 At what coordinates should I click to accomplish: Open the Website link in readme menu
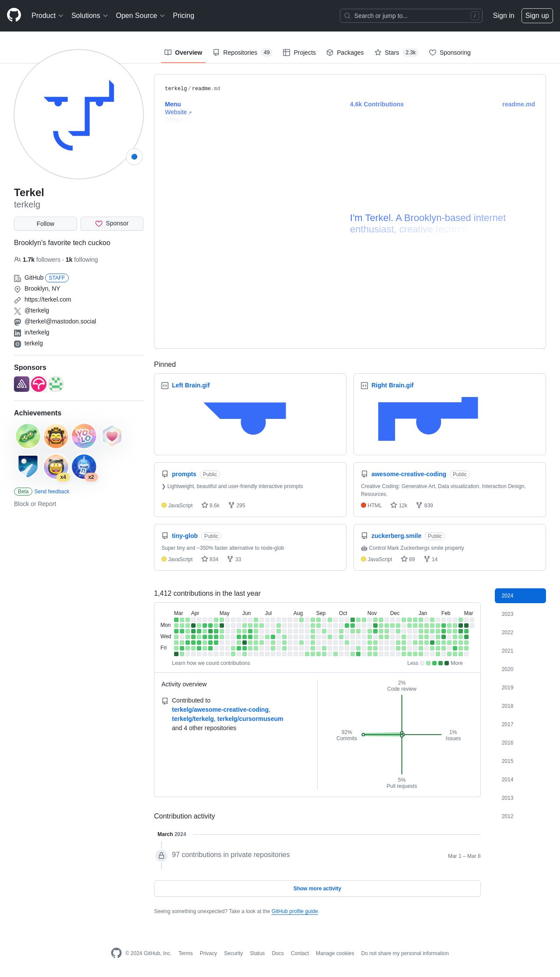[178, 112]
